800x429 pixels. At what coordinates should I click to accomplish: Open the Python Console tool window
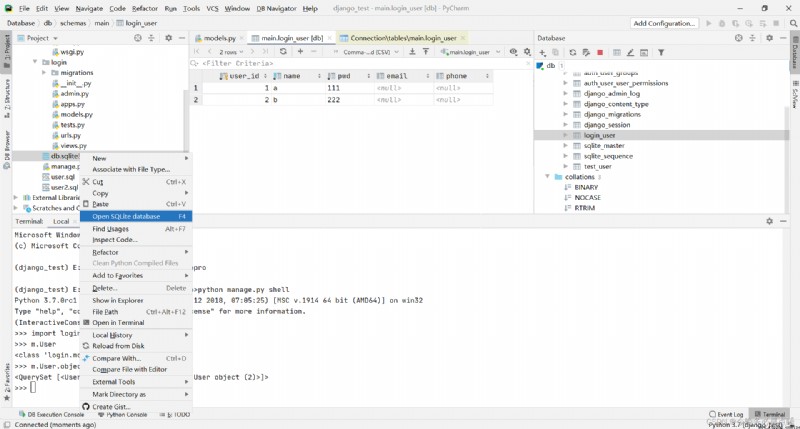click(122, 414)
